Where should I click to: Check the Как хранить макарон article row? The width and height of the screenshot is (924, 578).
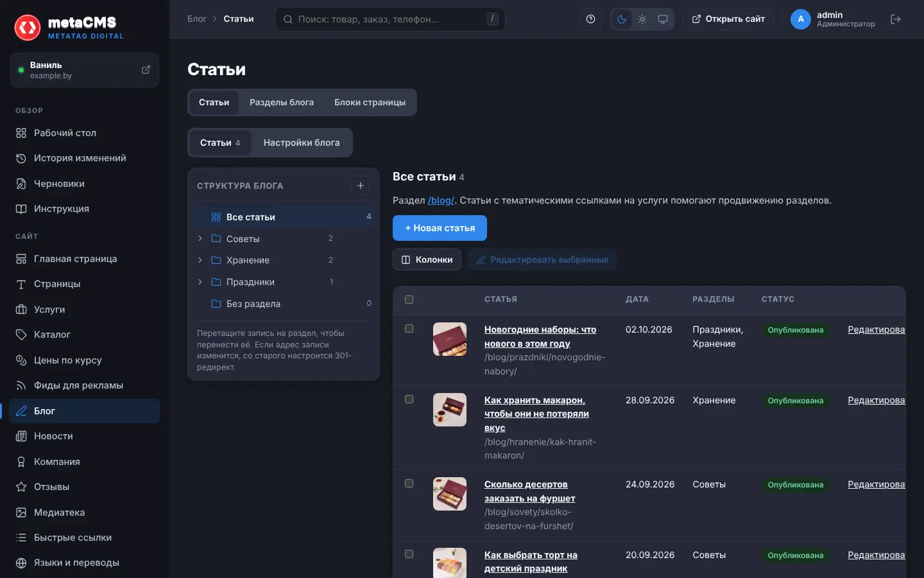tap(409, 399)
